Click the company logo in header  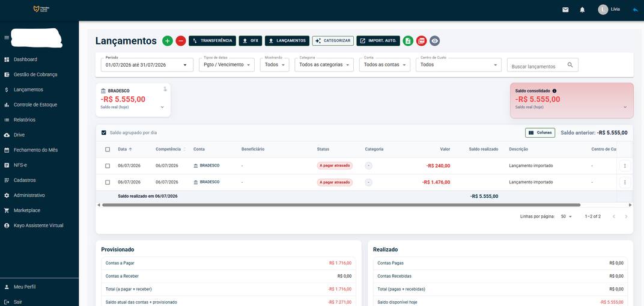(x=41, y=9)
